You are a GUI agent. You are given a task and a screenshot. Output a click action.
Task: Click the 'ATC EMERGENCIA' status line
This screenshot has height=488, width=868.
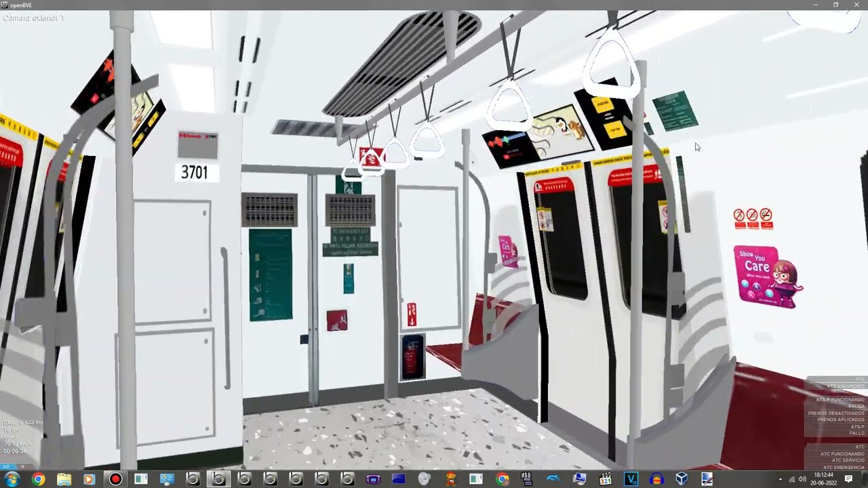point(844,468)
